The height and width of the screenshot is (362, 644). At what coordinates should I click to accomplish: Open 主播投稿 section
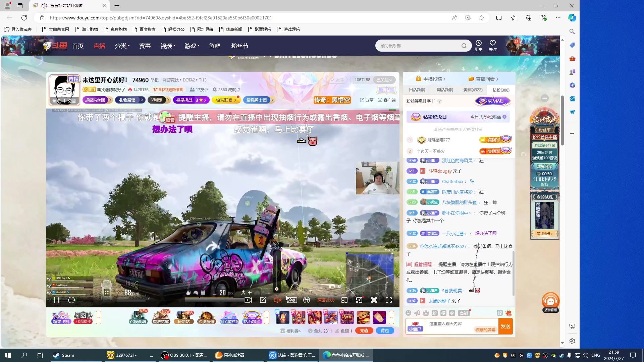[431, 79]
